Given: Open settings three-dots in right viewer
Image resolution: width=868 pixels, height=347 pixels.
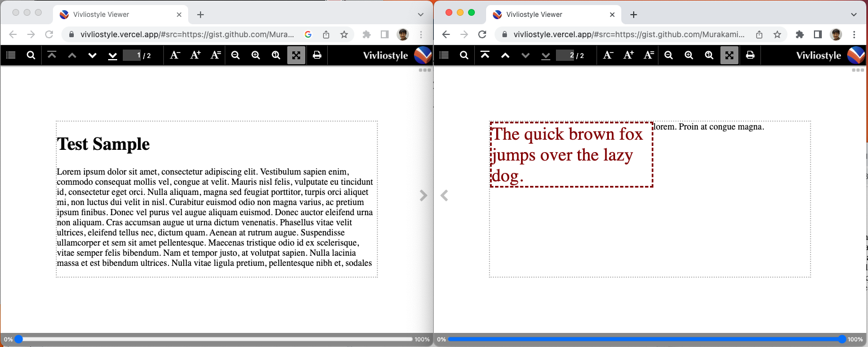Looking at the screenshot, I should pyautogui.click(x=858, y=70).
